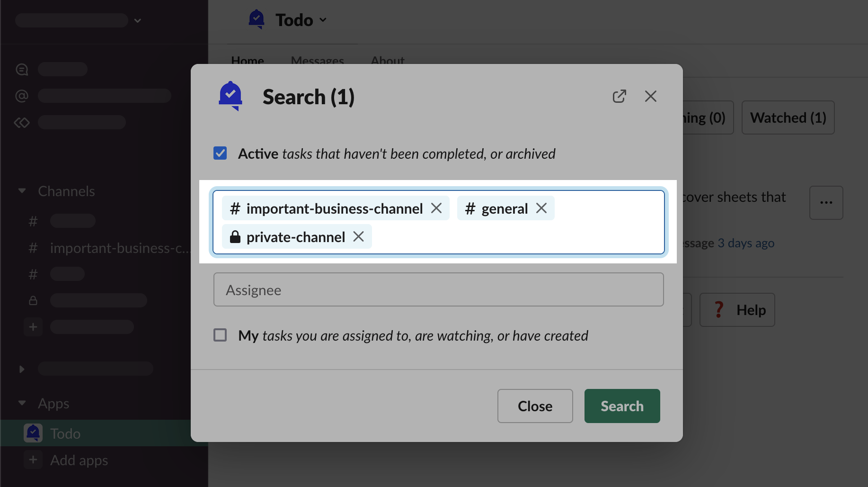This screenshot has height=487, width=868.
Task: Click the Todo app icon in the sidebar
Action: coord(33,433)
